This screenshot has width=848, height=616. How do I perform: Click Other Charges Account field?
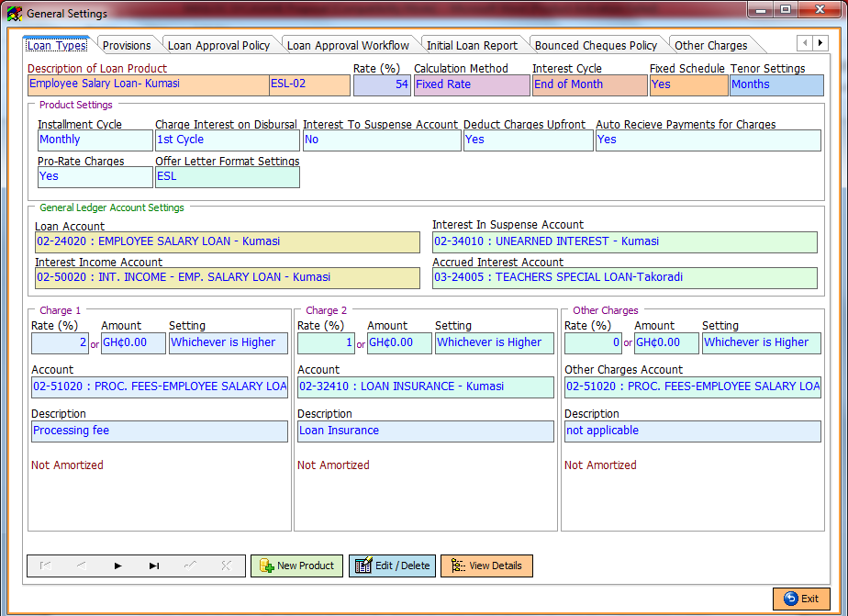point(693,387)
